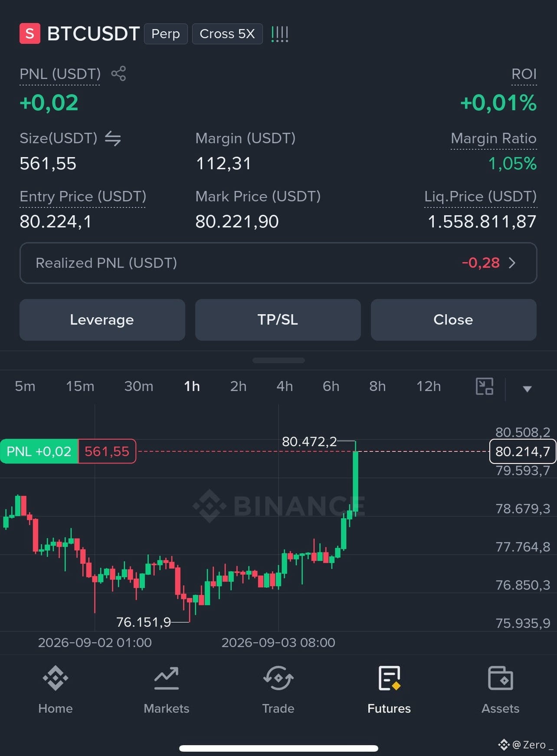The height and width of the screenshot is (756, 557).
Task: Switch chart to 4h interval
Action: pos(285,386)
